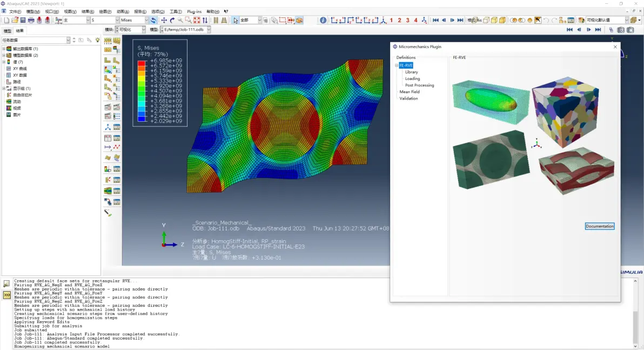Click the Query information icon
Viewport: 644px width, 350px height.
click(x=323, y=20)
